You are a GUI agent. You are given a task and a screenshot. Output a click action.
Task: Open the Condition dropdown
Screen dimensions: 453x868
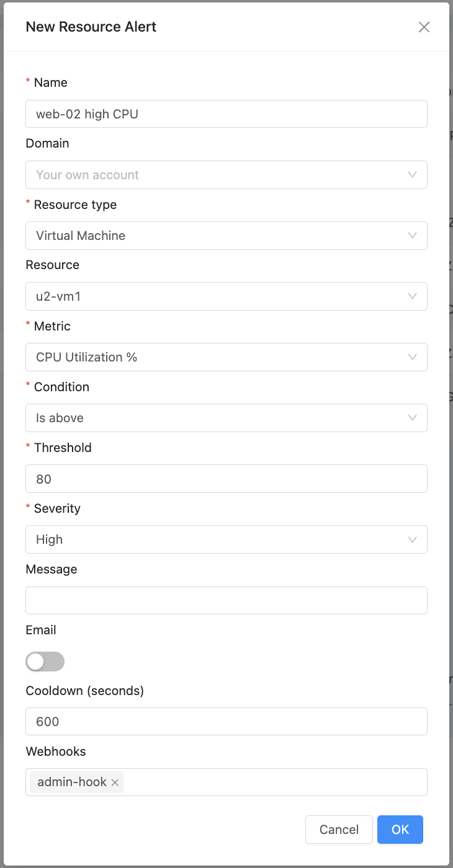[x=226, y=418]
